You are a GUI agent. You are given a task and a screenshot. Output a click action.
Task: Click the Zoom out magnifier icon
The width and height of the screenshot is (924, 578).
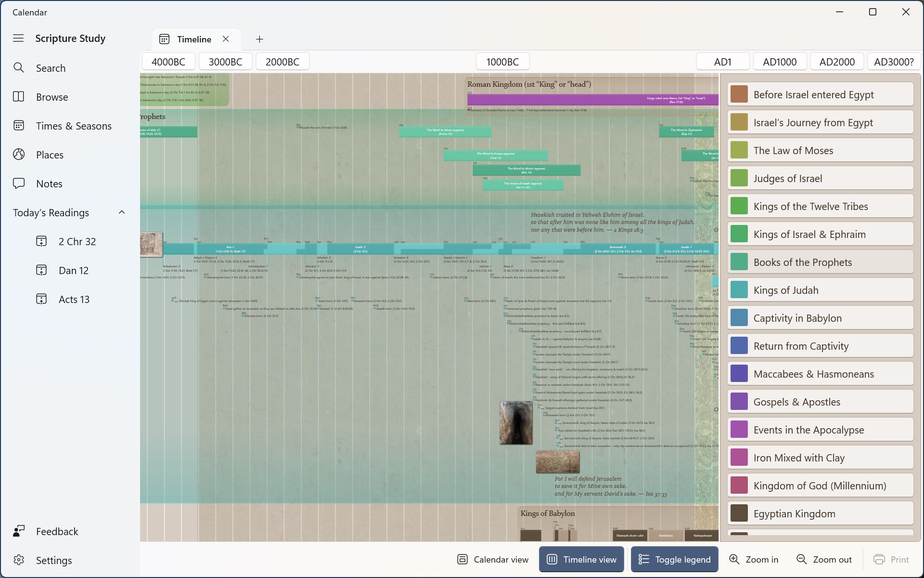coord(802,559)
